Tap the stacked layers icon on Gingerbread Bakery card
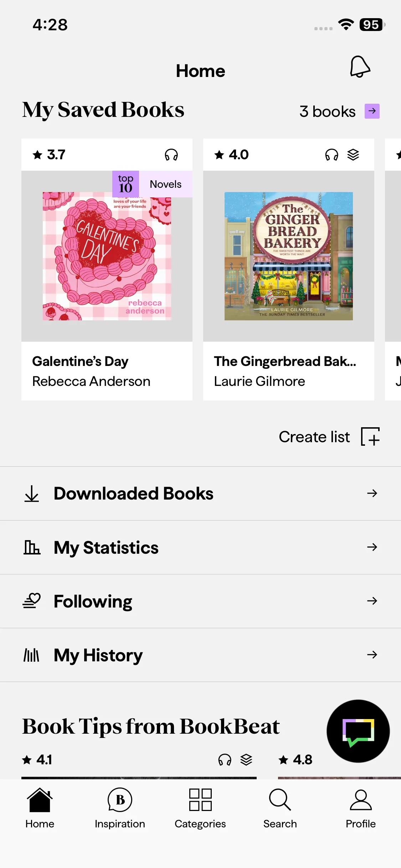This screenshot has width=401, height=868. click(353, 155)
